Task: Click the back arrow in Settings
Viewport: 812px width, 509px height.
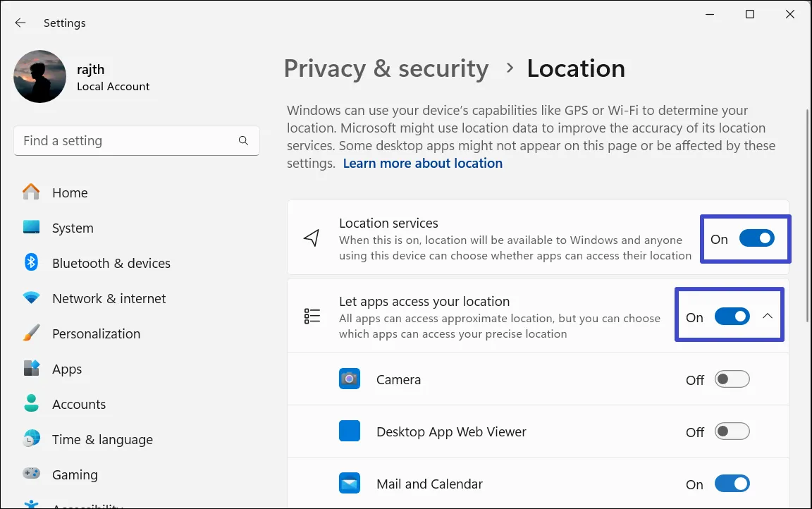Action: (x=20, y=23)
